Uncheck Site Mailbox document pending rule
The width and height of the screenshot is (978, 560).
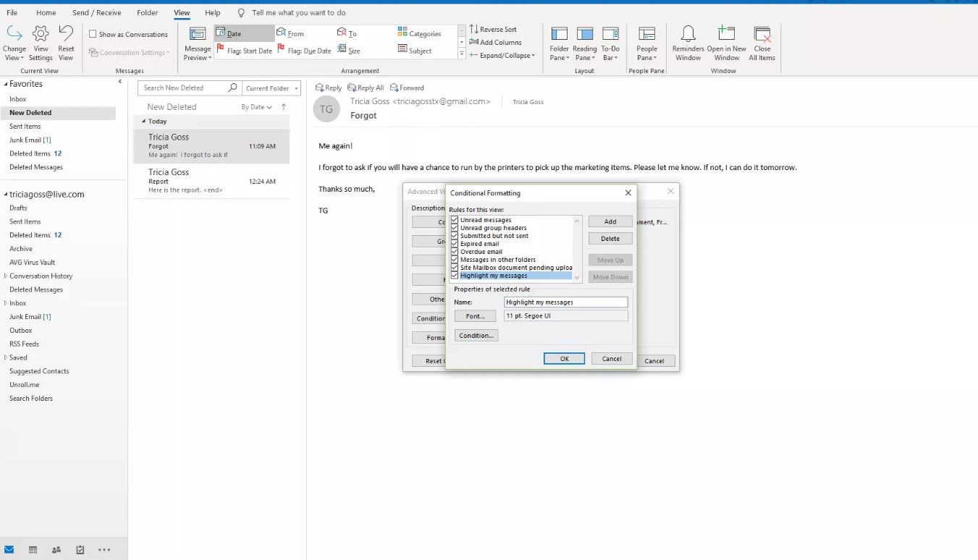click(455, 268)
